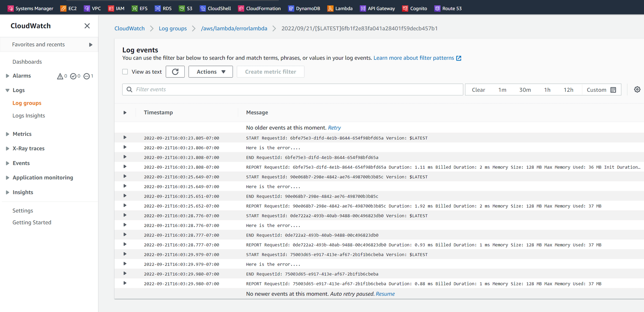Open the Lambda service from top navigation

340,8
